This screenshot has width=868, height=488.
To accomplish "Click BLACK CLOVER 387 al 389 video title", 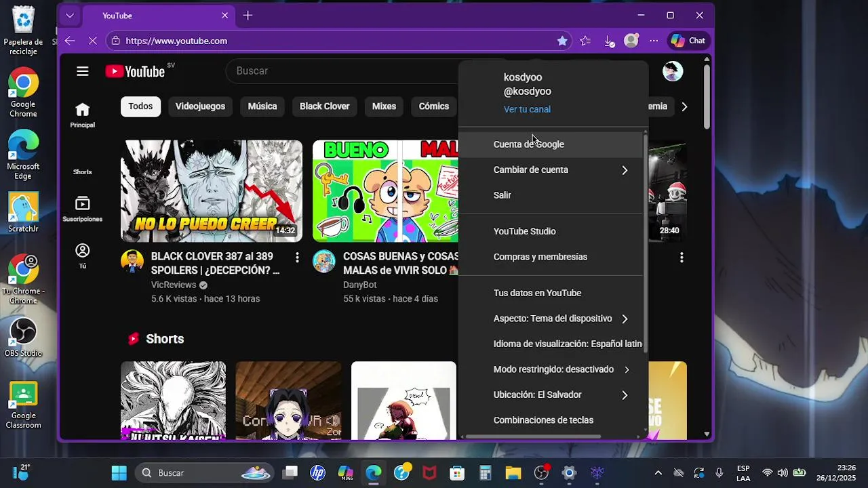I will tap(216, 264).
